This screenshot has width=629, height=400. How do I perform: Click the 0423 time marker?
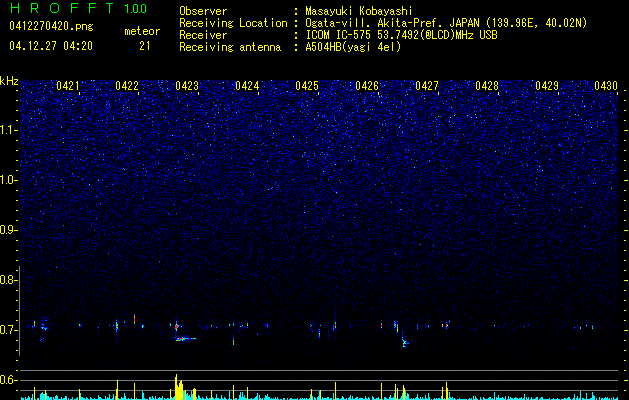coord(187,86)
